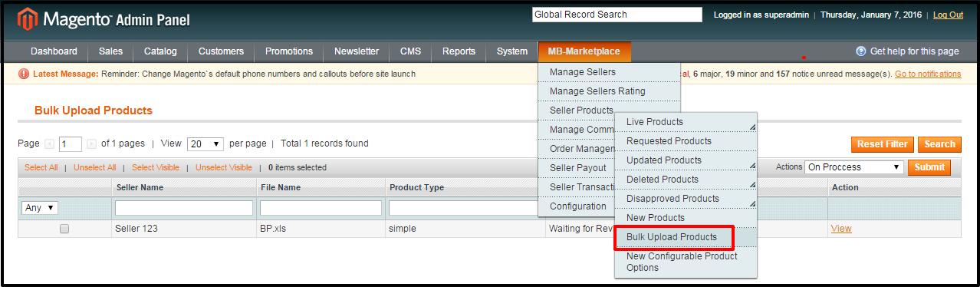This screenshot has width=980, height=287.
Task: Open the Customers menu
Action: tap(221, 51)
